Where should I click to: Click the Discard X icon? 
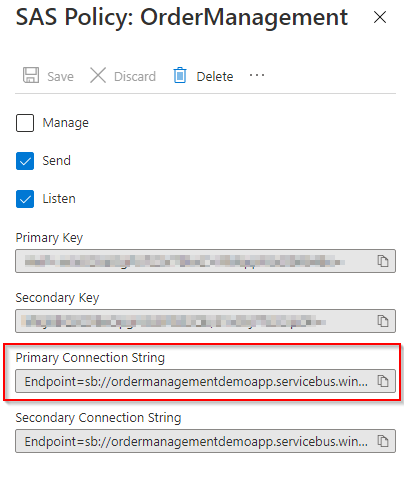(98, 75)
